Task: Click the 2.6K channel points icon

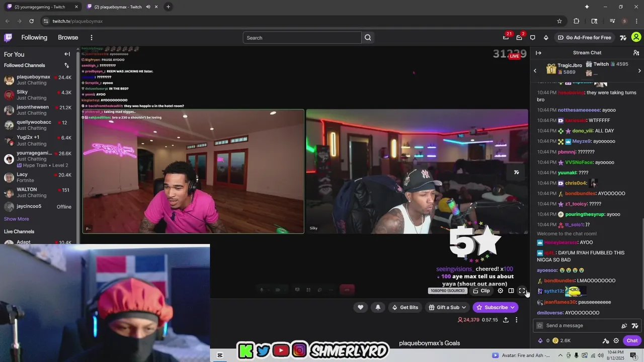Action: (x=555, y=340)
